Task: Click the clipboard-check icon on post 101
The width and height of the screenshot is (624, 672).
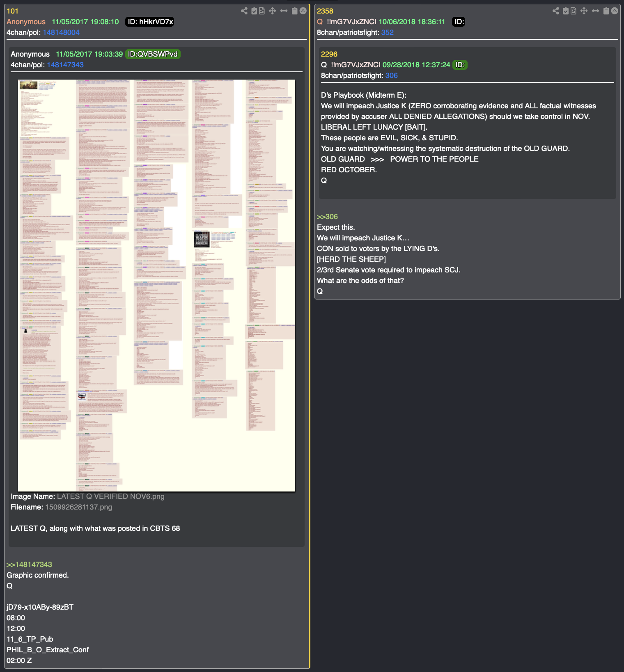Action: click(x=254, y=11)
